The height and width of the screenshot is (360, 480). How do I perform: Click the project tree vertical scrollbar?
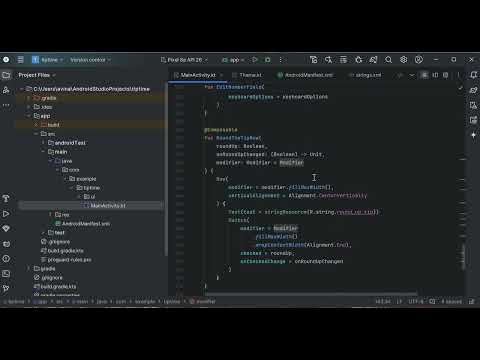166,170
